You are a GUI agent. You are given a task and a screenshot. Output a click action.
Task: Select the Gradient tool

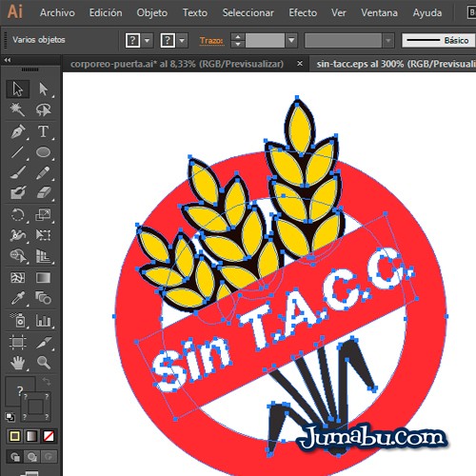point(43,278)
